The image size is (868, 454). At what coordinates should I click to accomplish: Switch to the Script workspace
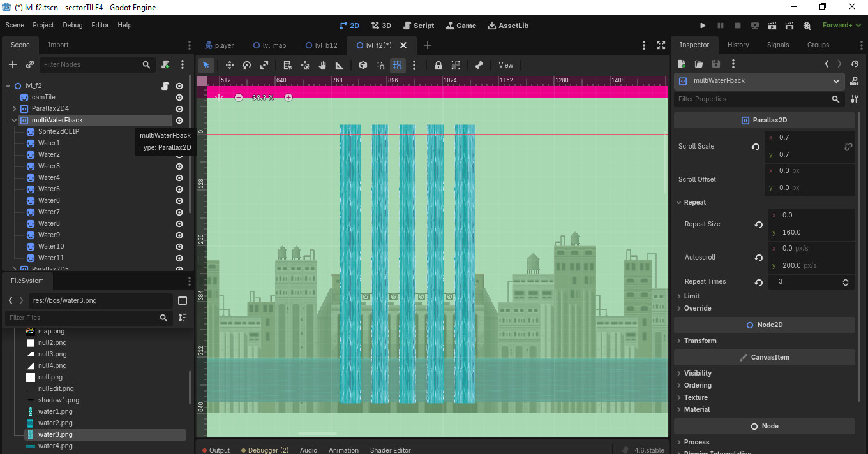tap(418, 26)
